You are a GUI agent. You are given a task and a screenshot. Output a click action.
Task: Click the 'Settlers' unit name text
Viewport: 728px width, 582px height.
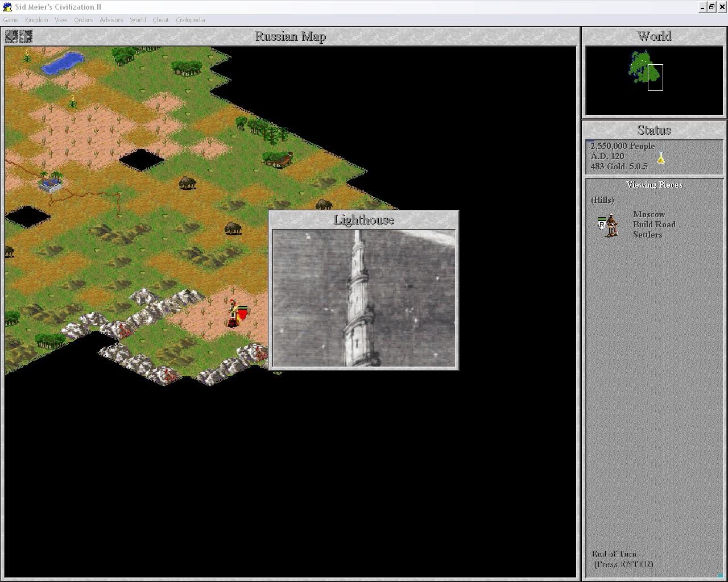648,235
